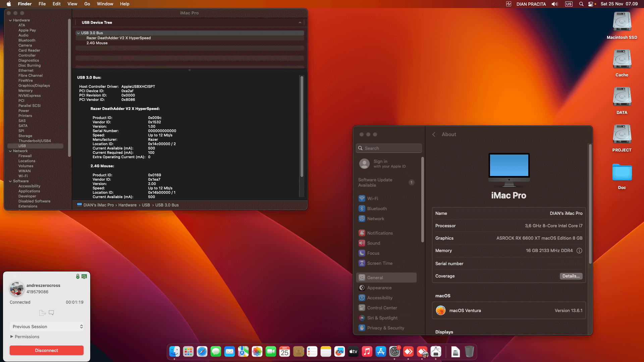Click Hardware in the path bar
644x362 pixels.
coord(127,205)
